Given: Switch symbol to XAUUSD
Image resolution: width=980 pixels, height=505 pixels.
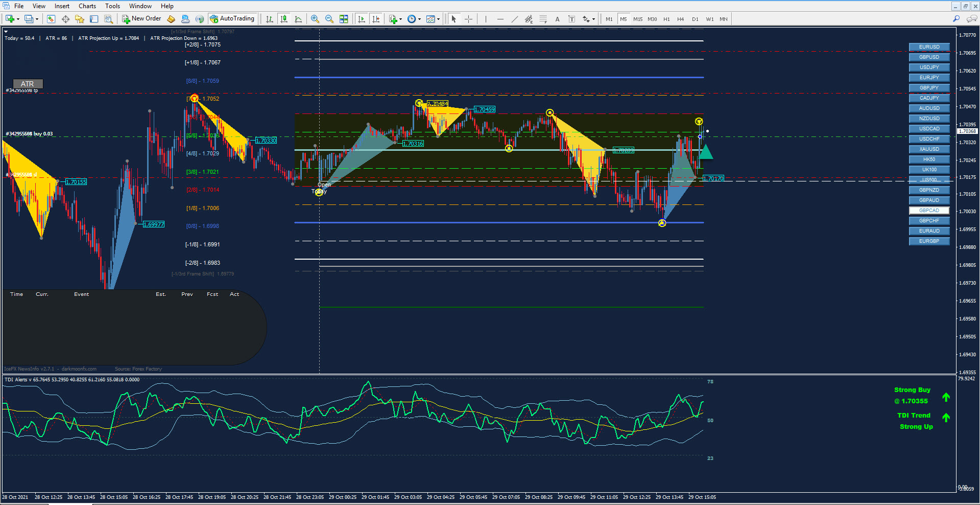Looking at the screenshot, I should (x=929, y=149).
